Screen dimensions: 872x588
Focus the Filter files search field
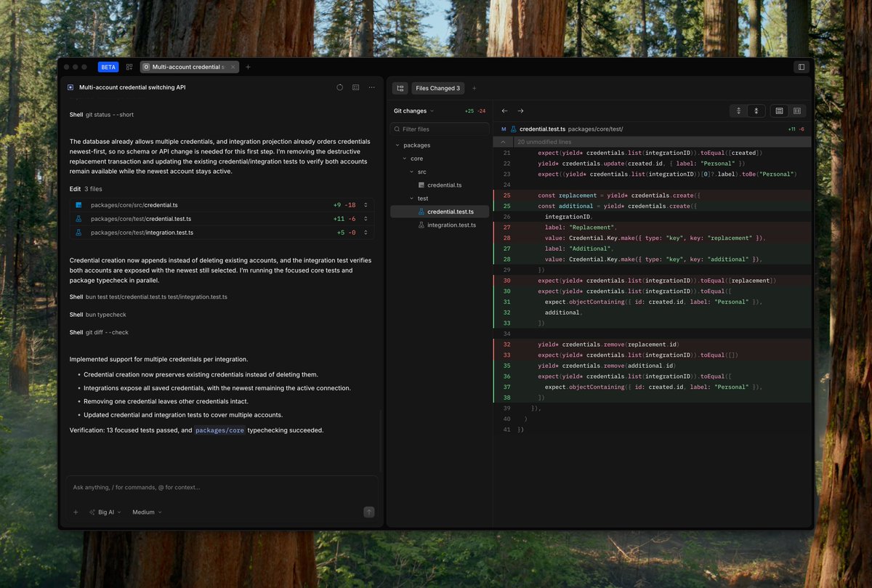coord(440,129)
